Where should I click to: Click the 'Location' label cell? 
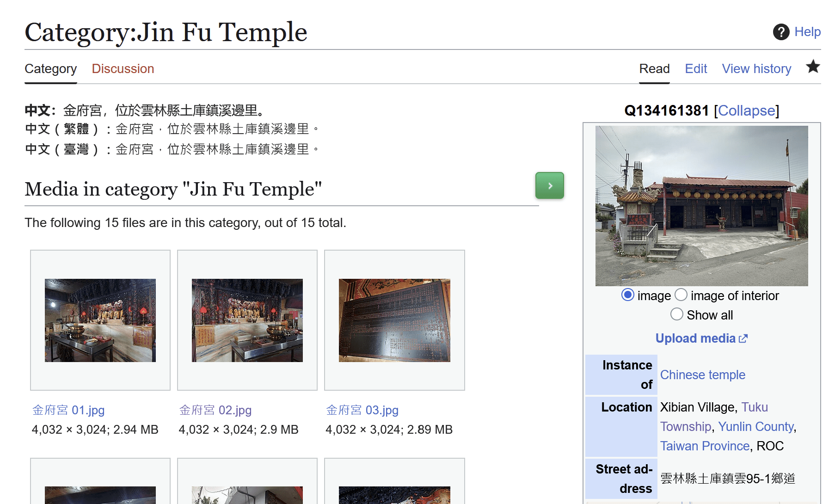tap(621, 427)
